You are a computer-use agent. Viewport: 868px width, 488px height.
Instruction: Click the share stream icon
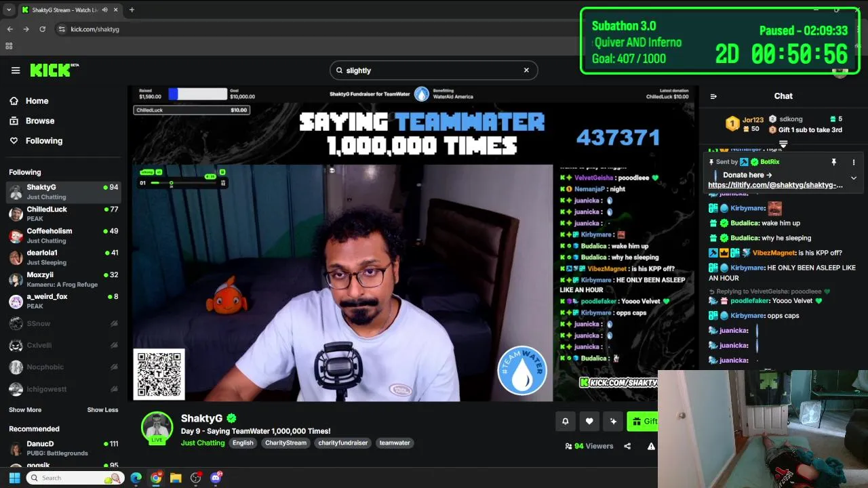tap(627, 446)
